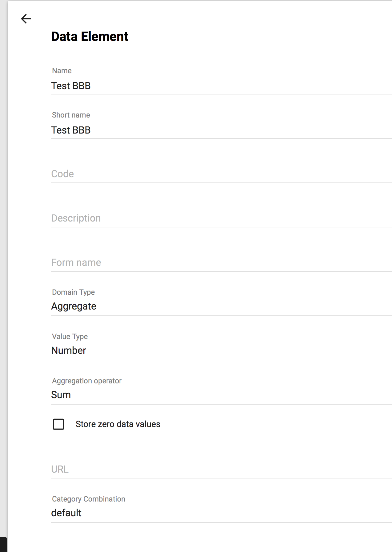This screenshot has height=552, width=392.
Task: Click the 'Domain Type' label text
Action: point(73,292)
